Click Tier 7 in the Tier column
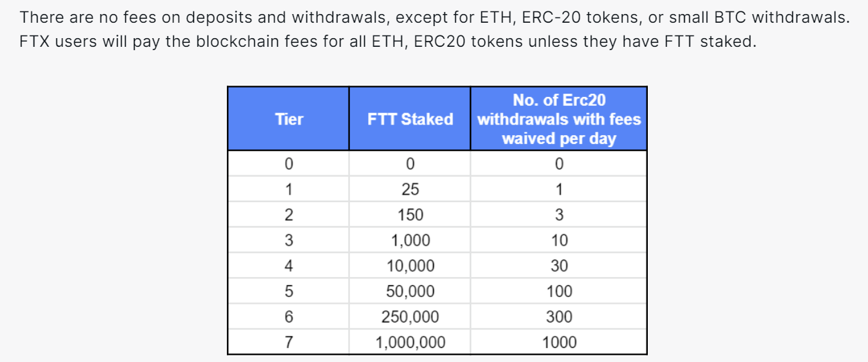The image size is (868, 362). tap(288, 343)
